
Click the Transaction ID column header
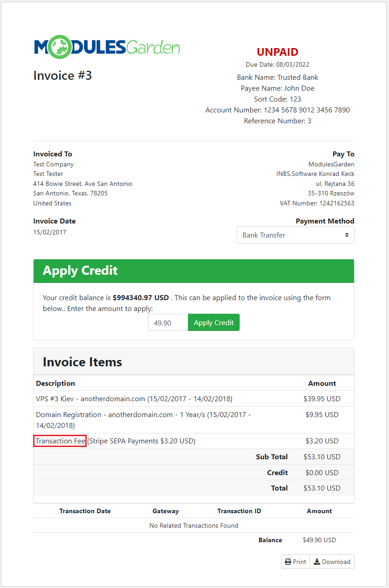pyautogui.click(x=239, y=511)
